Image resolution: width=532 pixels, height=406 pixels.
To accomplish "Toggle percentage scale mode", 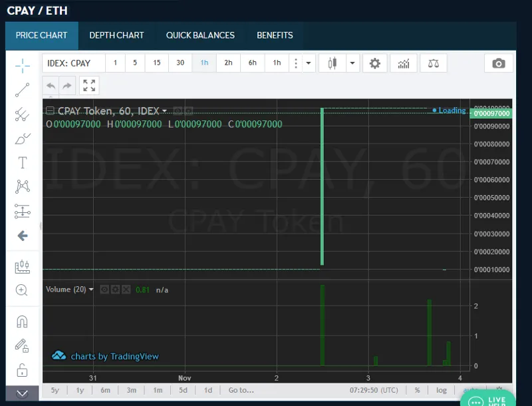I will (x=418, y=391).
